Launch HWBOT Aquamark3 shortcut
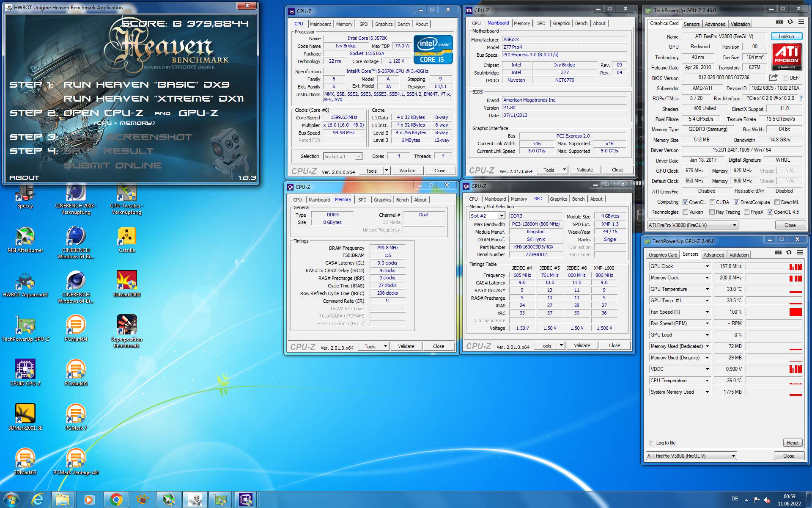 25,284
